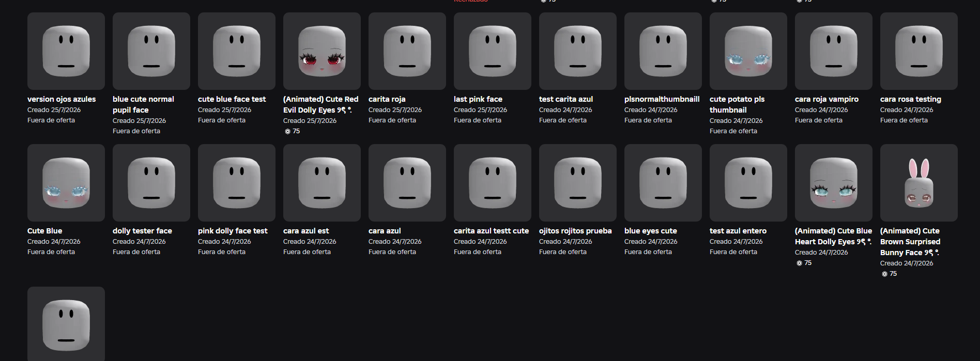
Task: Open the 'cara rosa testing' title link
Action: [x=911, y=99]
